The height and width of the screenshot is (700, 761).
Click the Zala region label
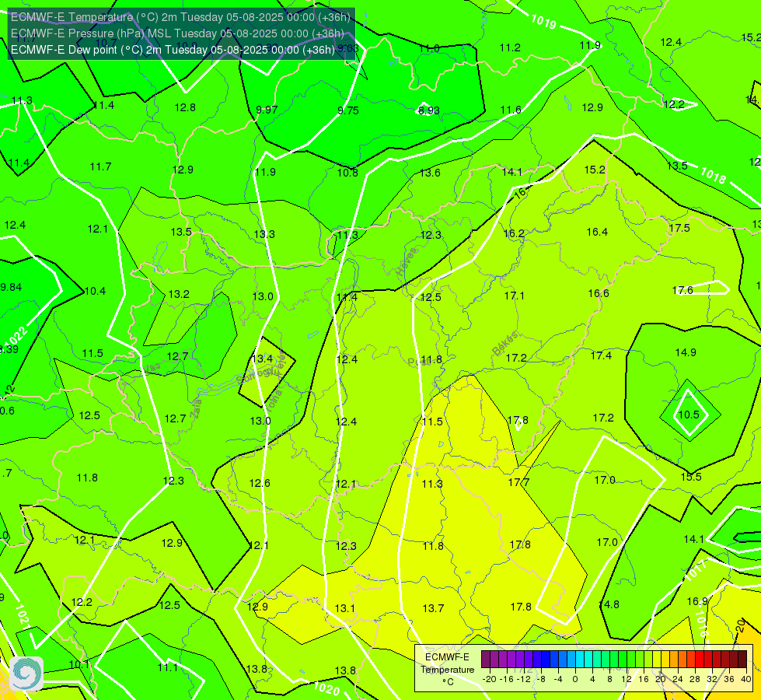(196, 409)
